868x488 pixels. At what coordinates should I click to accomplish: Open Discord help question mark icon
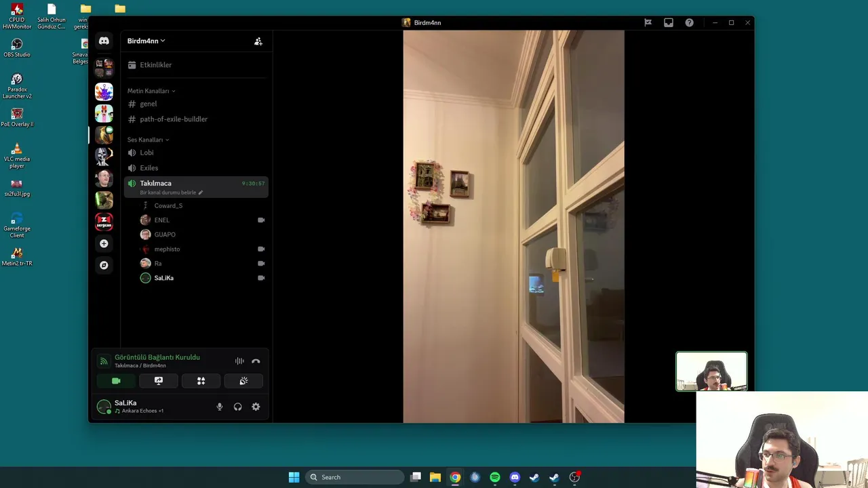689,22
